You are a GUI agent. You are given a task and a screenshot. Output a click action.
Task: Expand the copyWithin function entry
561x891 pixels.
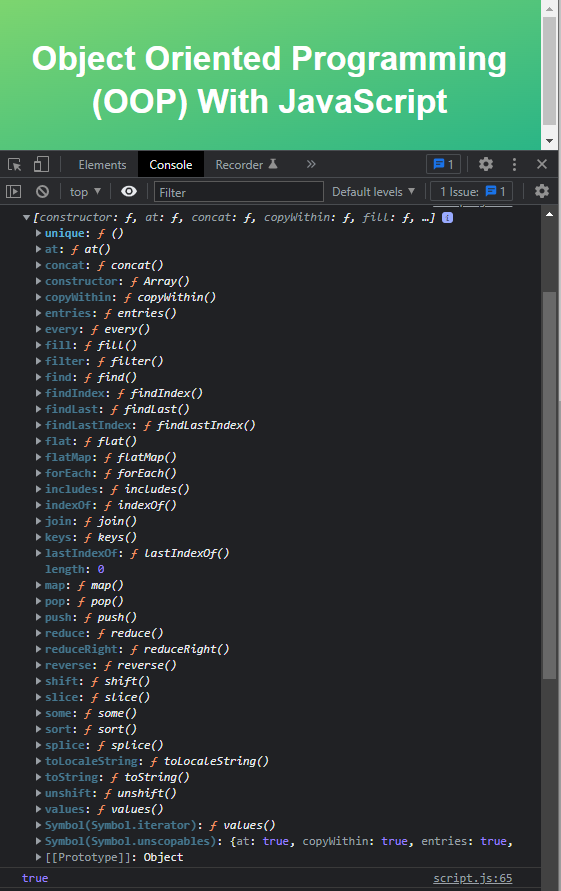[x=38, y=297]
